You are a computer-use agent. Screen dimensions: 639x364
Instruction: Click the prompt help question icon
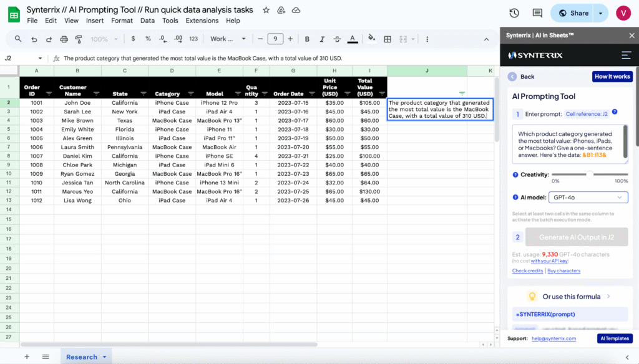[x=615, y=112]
